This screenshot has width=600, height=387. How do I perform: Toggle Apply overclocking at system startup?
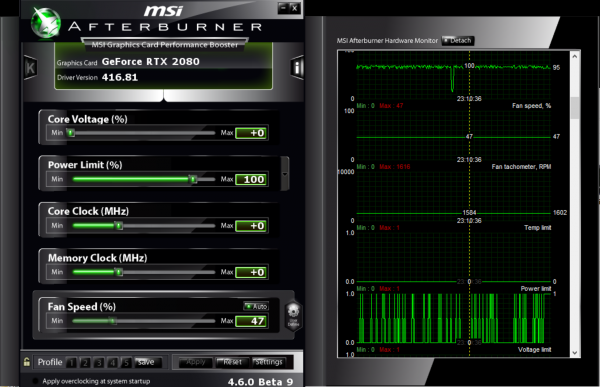(35, 381)
